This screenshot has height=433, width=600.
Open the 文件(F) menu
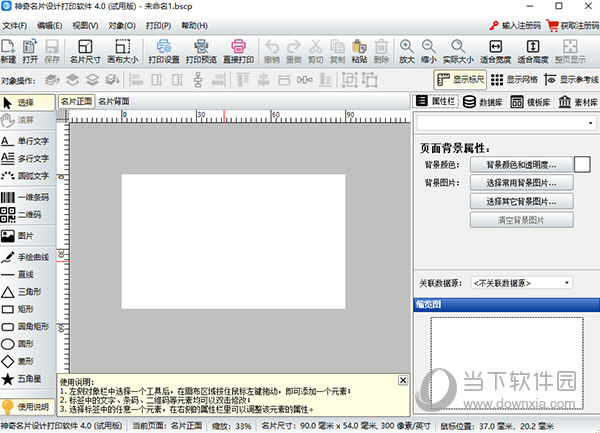15,26
